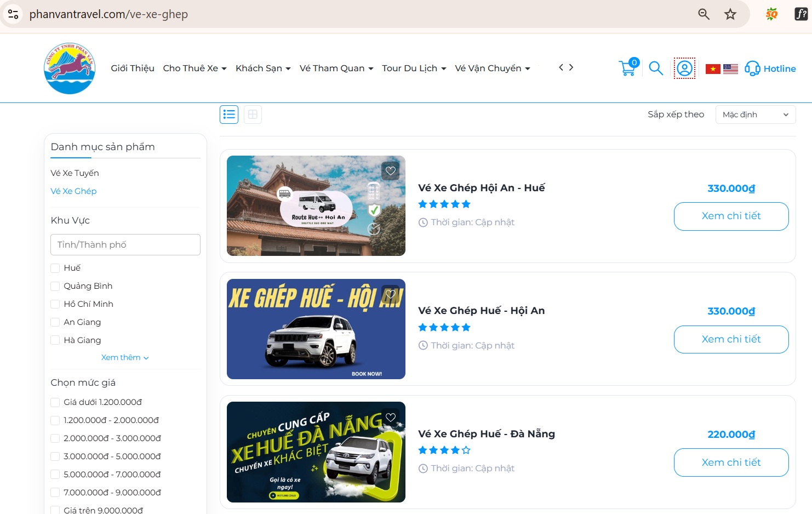The image size is (812, 514).
Task: Open the Hội An - Huế shuttle thumbnail
Action: pyautogui.click(x=316, y=205)
